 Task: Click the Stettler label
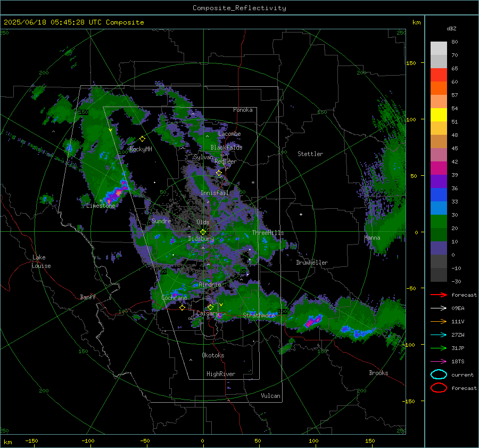(x=310, y=154)
